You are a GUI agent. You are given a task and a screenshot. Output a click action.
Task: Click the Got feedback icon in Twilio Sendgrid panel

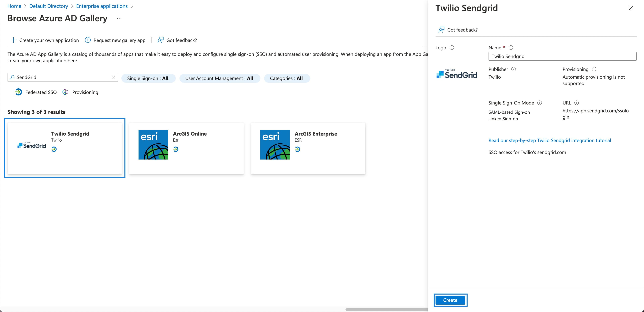[x=442, y=30]
